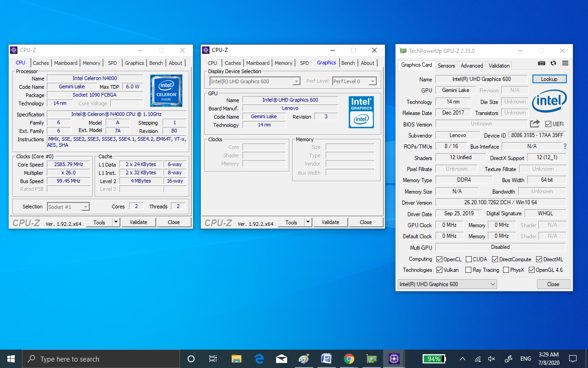Viewport: 588px width, 368px height.
Task: Open Advanced tab in GPU-Z
Action: pos(472,66)
